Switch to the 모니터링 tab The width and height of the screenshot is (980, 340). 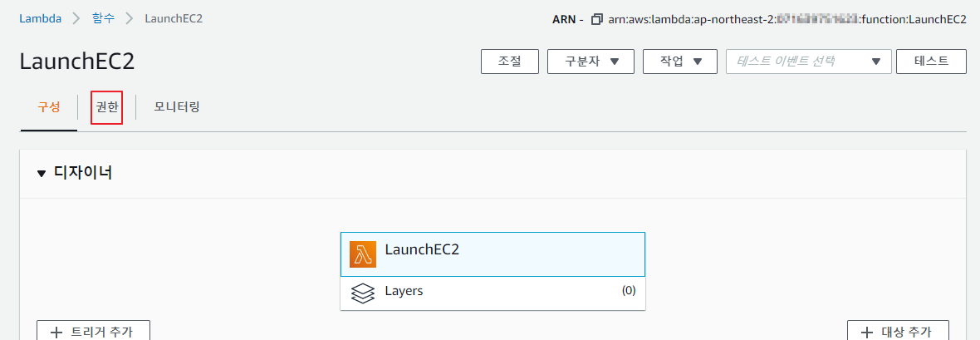pos(177,107)
